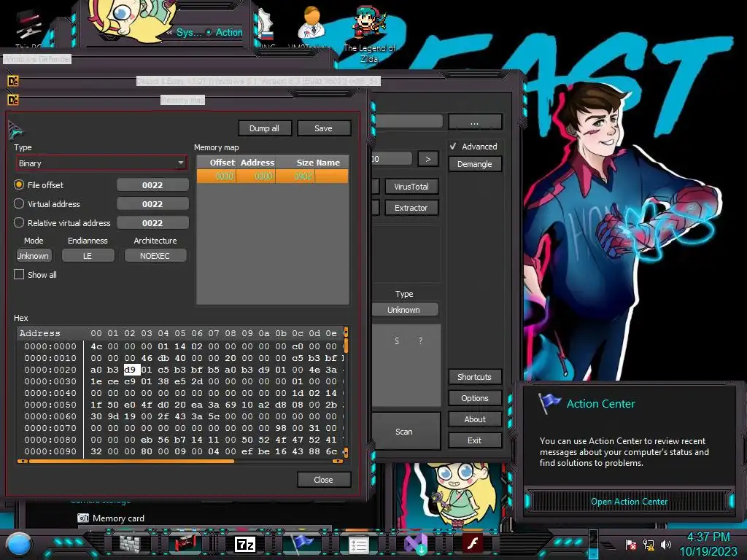Image resolution: width=747 pixels, height=560 pixels.
Task: Enable the Show all checkbox
Action: click(x=19, y=275)
